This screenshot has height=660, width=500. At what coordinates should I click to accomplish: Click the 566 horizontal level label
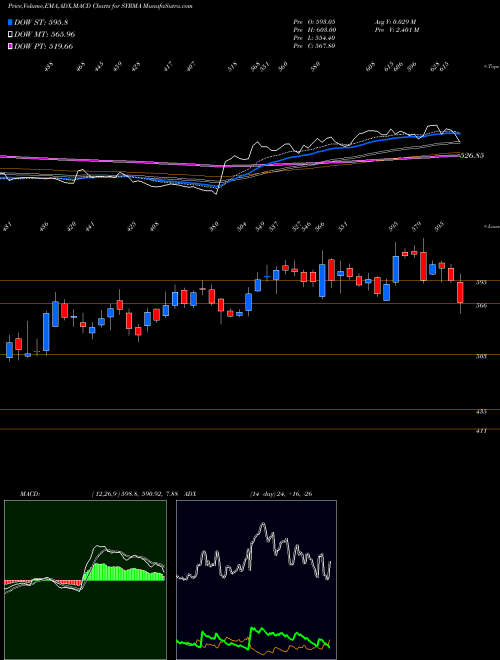pyautogui.click(x=481, y=306)
